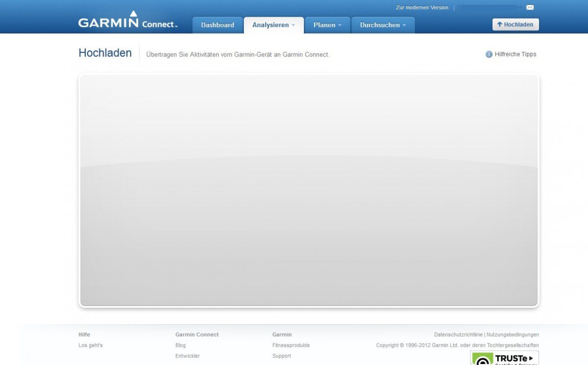
Task: Switch to the Dashboard tab
Action: [x=218, y=25]
